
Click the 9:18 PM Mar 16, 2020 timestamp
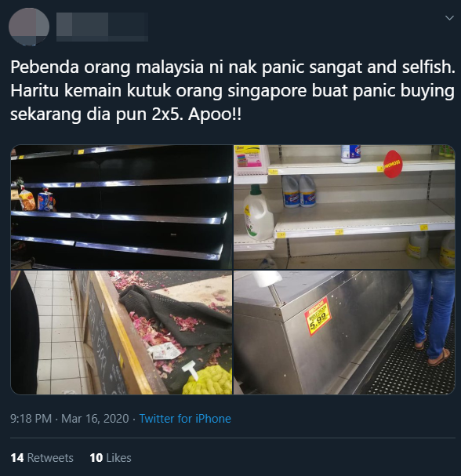pos(70,419)
